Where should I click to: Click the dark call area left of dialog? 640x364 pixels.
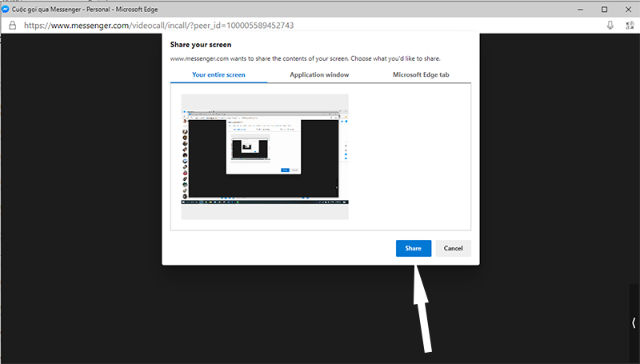80,200
